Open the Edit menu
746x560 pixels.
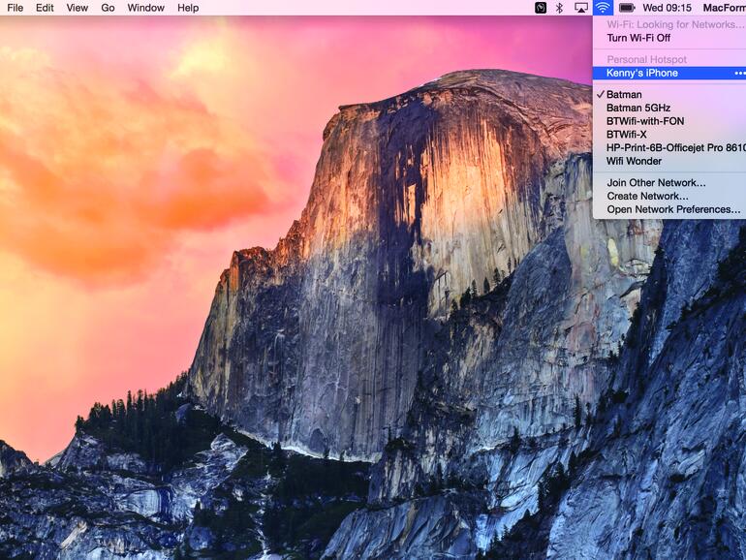(x=45, y=8)
